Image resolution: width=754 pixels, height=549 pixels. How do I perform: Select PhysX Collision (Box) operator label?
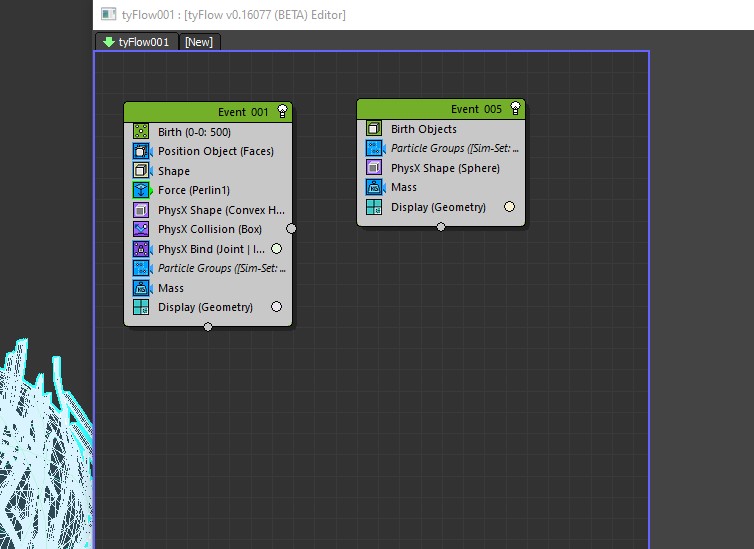pos(210,229)
